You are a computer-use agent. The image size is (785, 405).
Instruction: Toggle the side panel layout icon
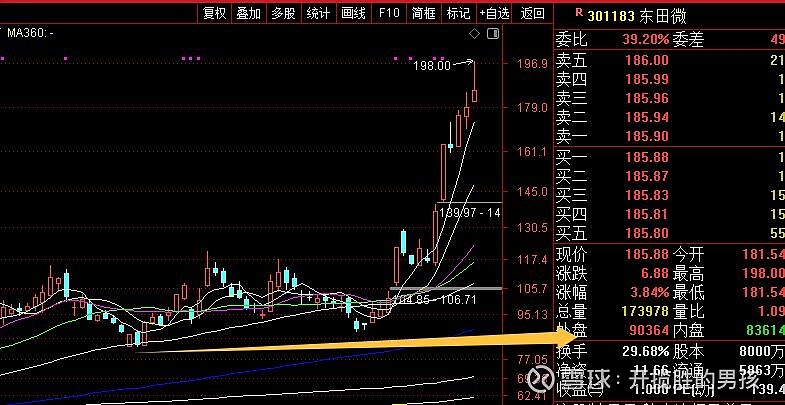493,34
